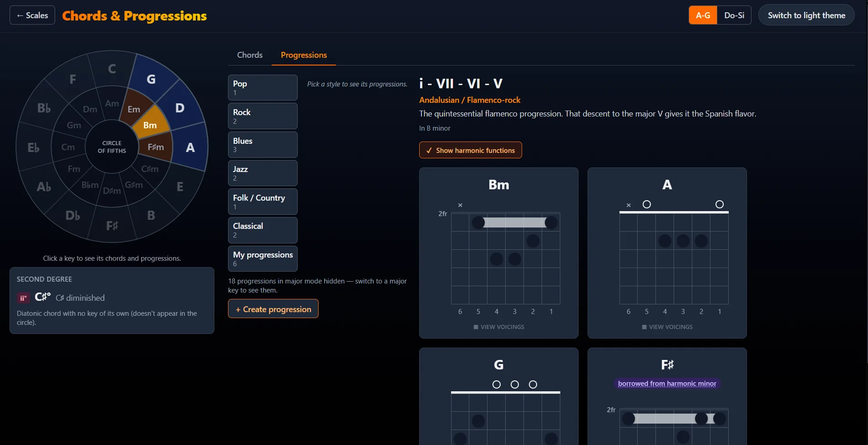Click the 'In B minor' text
This screenshot has width=868, height=445.
435,128
